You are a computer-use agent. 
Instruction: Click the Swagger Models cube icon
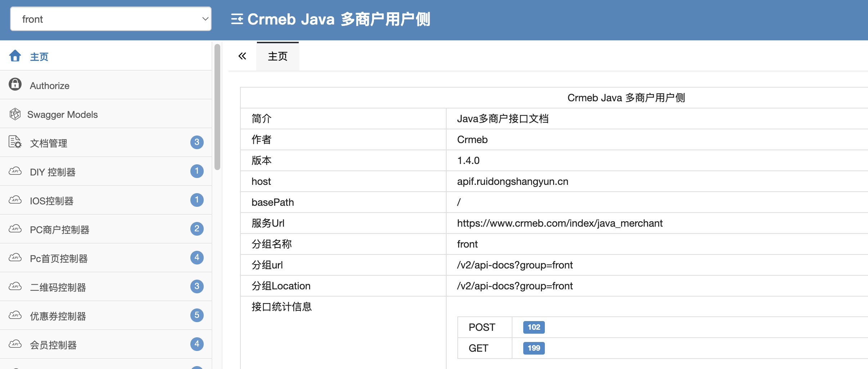(x=15, y=114)
